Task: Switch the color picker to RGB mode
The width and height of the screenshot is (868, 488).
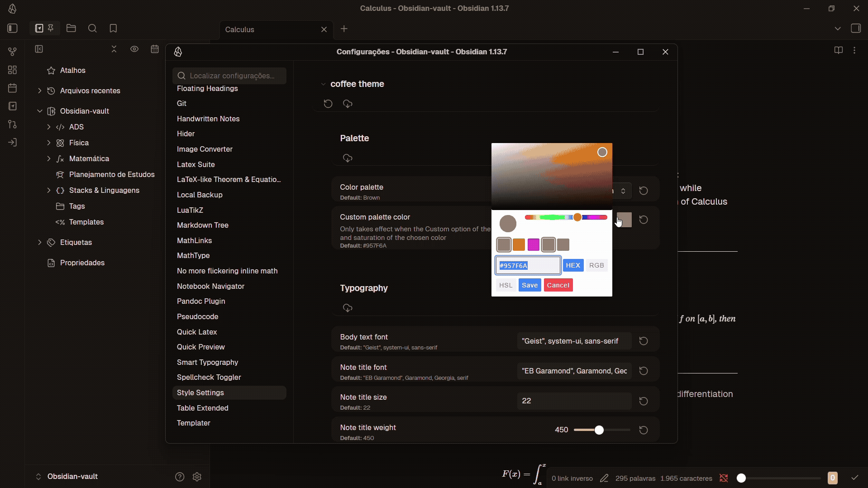Action: (x=596, y=265)
